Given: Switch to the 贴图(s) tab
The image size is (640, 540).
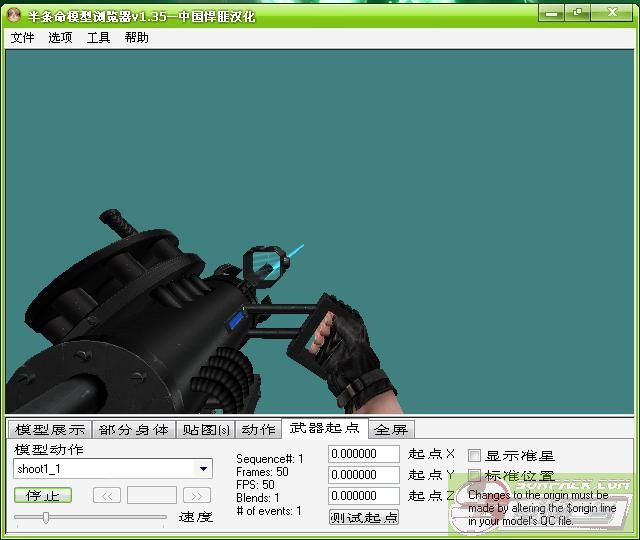Looking at the screenshot, I should click(x=205, y=430).
